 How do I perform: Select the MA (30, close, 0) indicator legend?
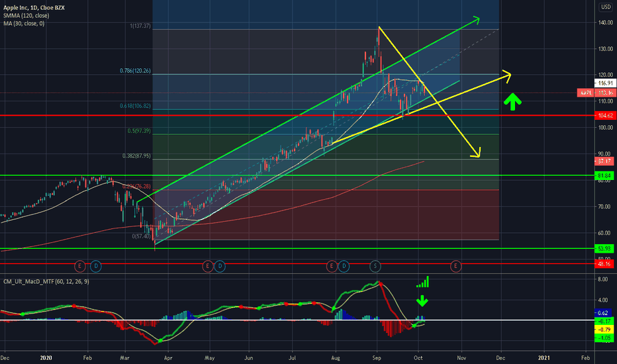[x=24, y=24]
